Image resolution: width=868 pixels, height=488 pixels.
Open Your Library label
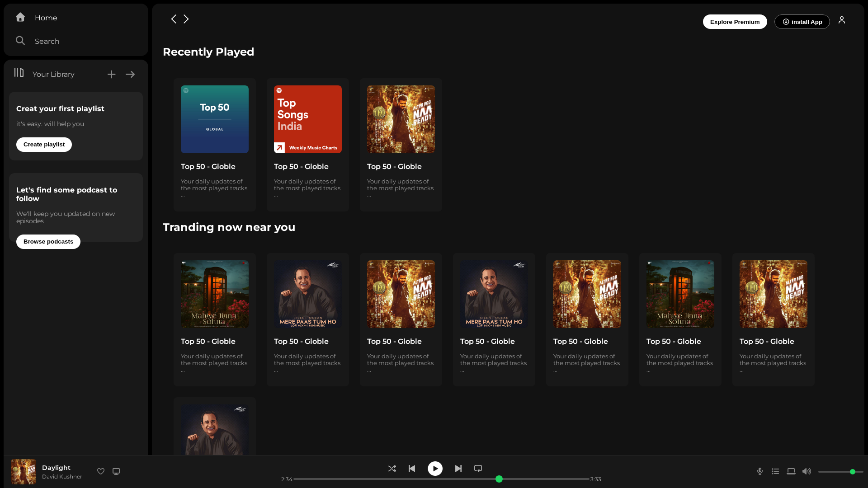coord(53,74)
